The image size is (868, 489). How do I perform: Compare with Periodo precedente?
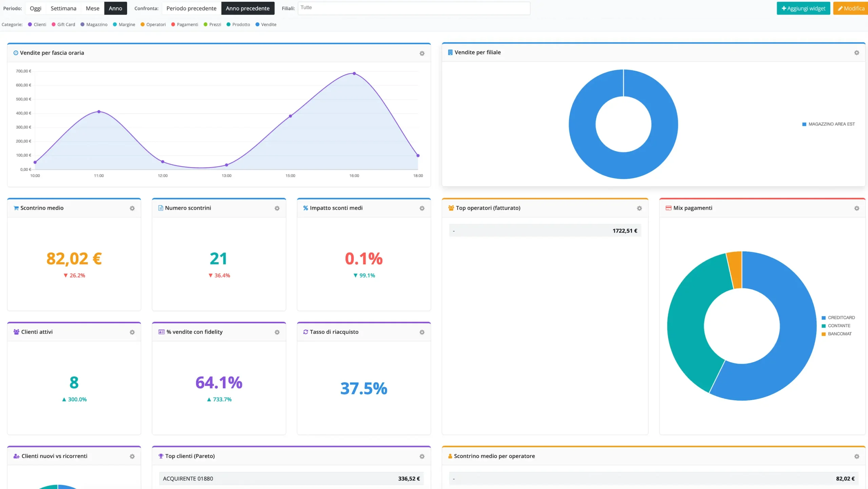click(191, 8)
